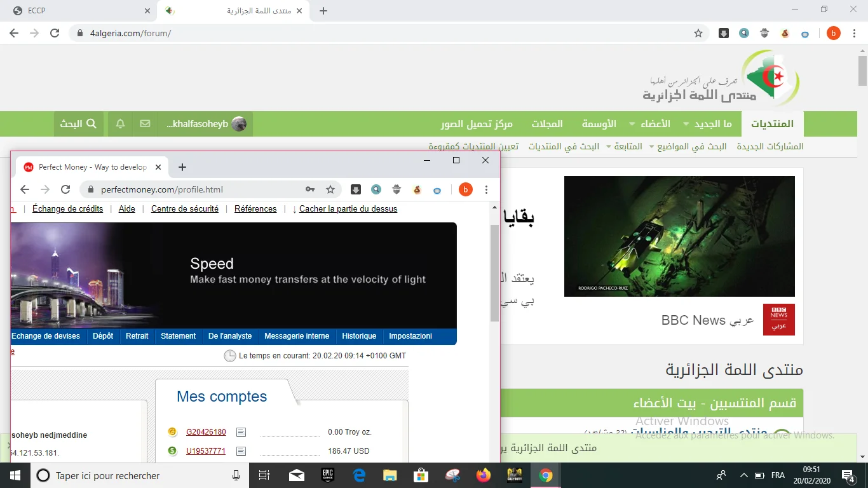Screen dimensions: 868x488
Task: Open Chrome's three-dot menu in the 4algeria window
Action: (854, 33)
